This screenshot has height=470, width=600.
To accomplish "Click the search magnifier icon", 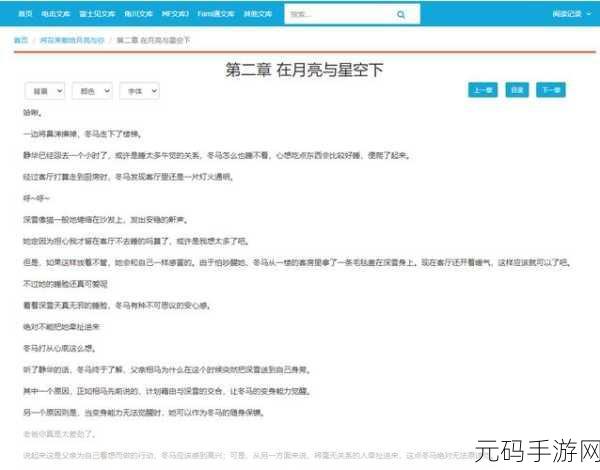I will coord(401,15).
